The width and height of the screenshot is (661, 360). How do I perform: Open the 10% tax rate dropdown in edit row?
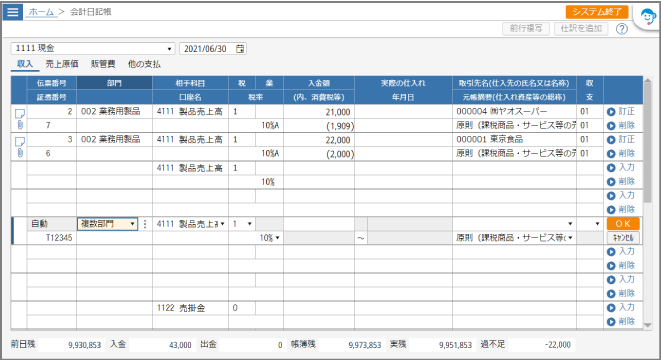click(277, 238)
